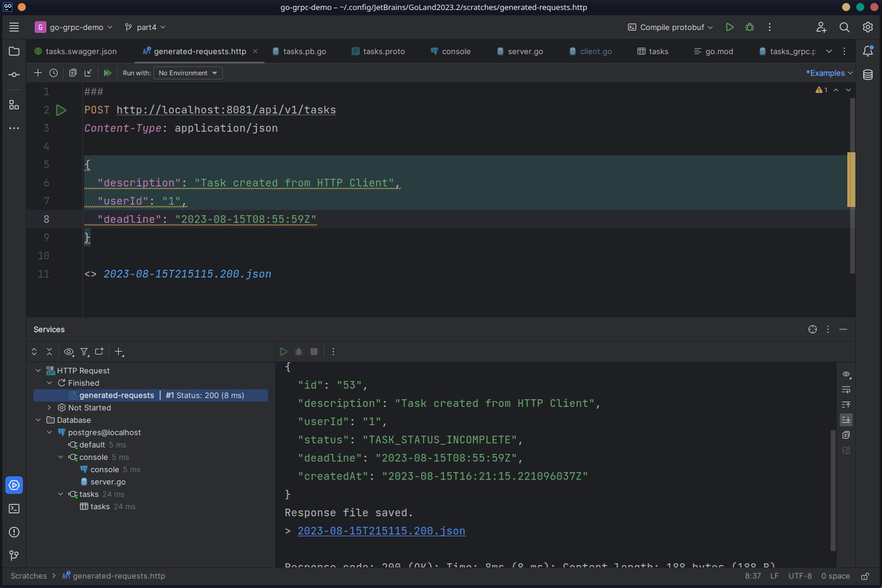Switch to the server.go tab
This screenshot has height=588, width=882.
pos(524,51)
